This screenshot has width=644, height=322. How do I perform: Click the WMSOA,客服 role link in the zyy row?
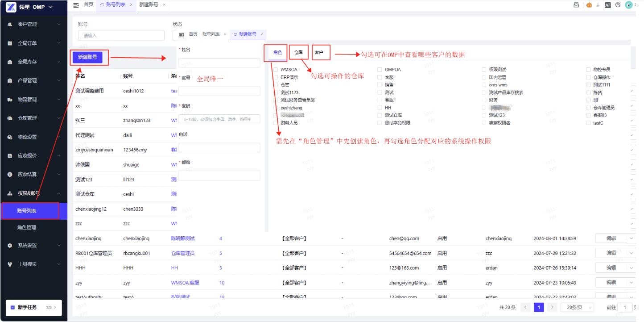[185, 283]
